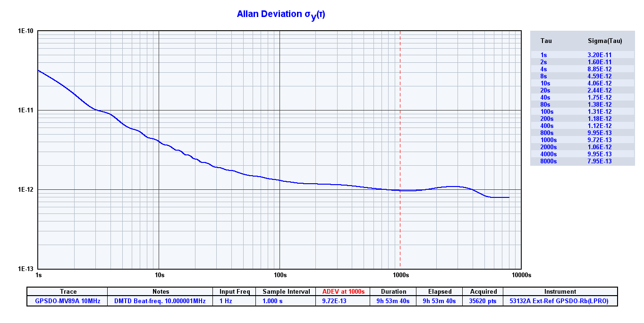Click the 53132A Ext-Ref GPSDO-Rb(LPRO) cell
This screenshot has height=323, width=644.
click(560, 301)
